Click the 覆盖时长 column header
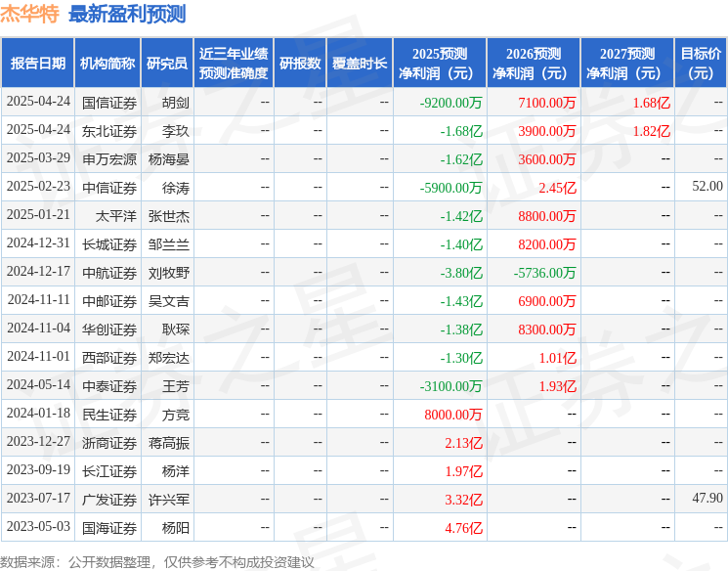The height and width of the screenshot is (571, 728). coord(360,64)
